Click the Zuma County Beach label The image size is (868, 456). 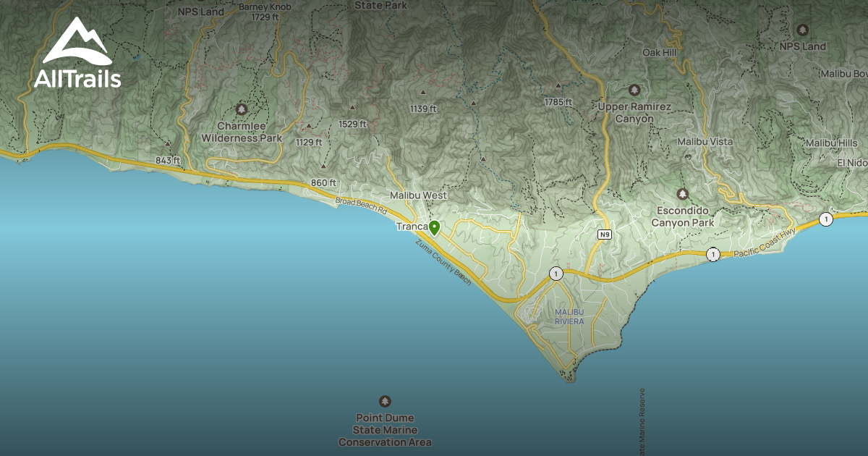point(443,262)
